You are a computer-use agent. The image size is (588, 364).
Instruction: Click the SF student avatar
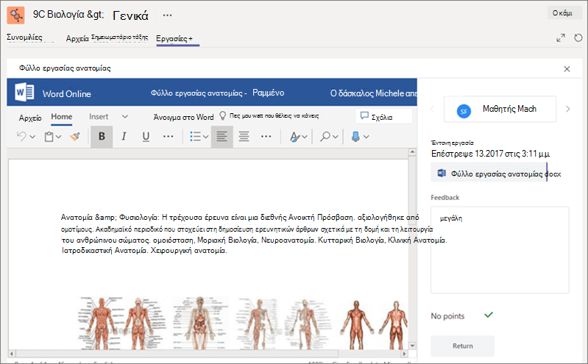(464, 111)
